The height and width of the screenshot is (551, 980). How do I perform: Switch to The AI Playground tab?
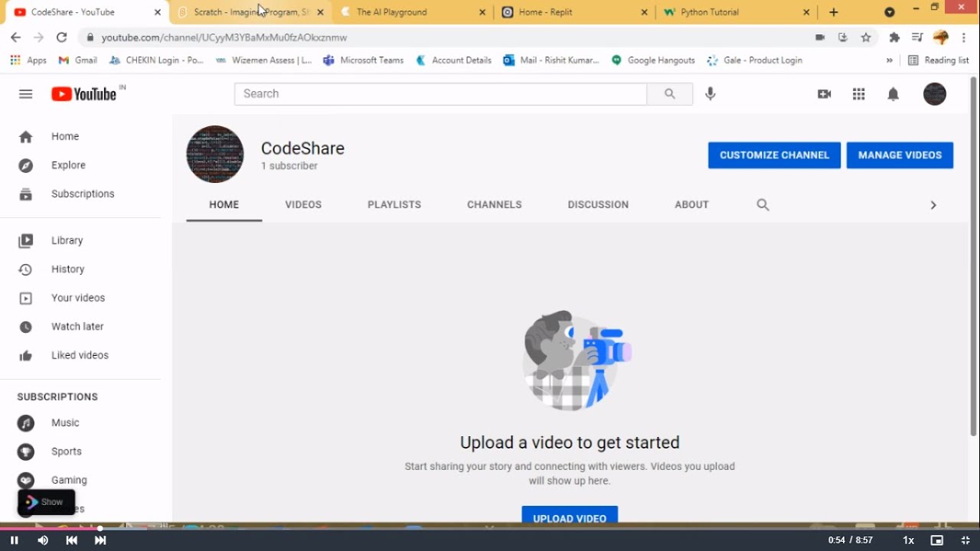coord(413,12)
